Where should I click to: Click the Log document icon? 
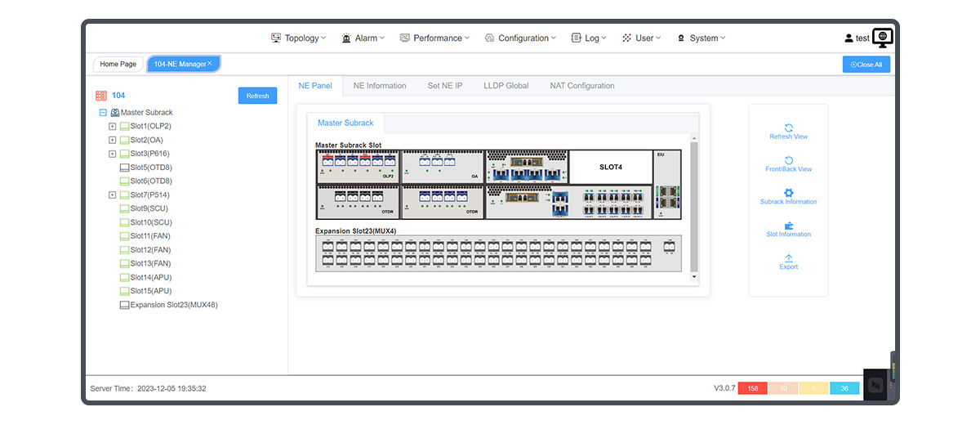[x=577, y=38]
